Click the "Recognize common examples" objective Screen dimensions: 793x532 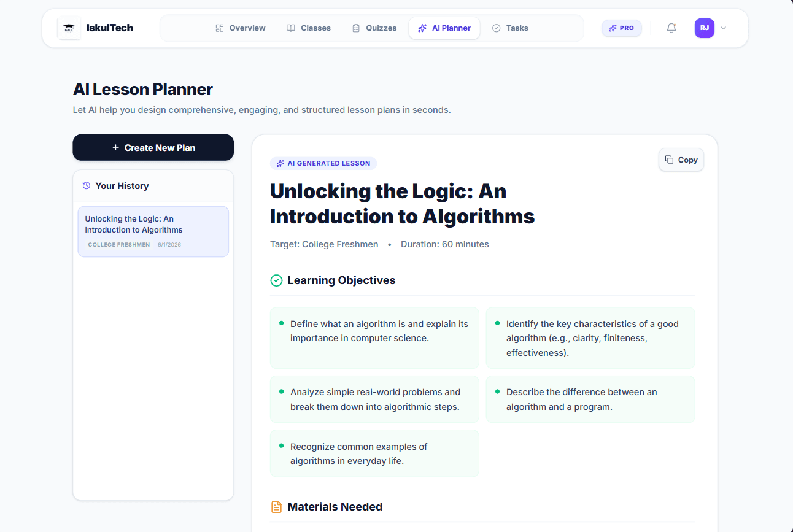click(374, 453)
